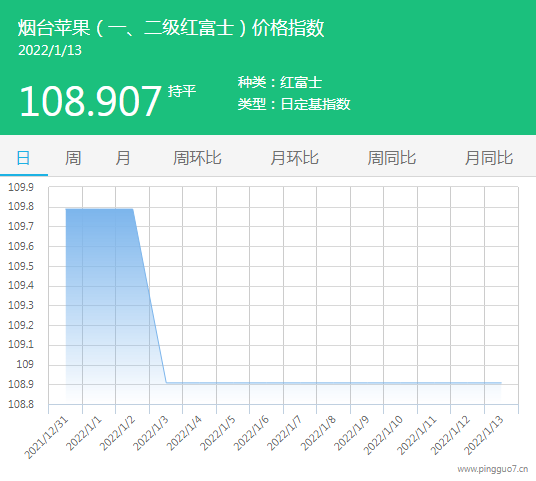536x481 pixels.
Task: Click the 持平 status label
Action: coord(182,91)
